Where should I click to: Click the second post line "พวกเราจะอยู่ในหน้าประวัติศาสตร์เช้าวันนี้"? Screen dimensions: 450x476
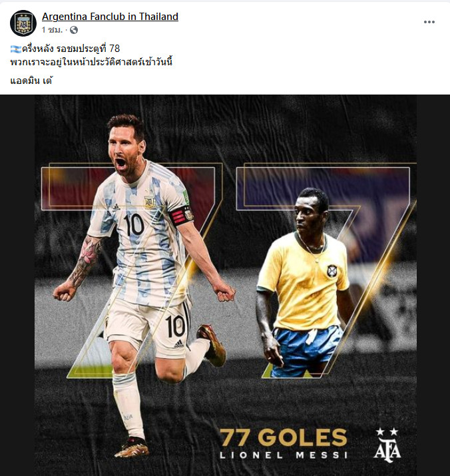91,62
